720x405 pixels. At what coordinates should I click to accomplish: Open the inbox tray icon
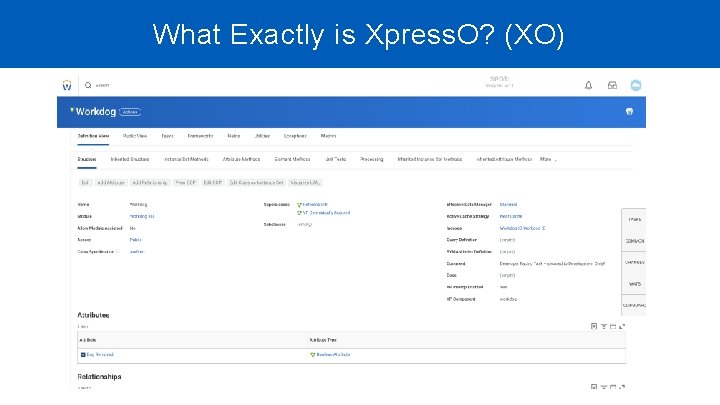[x=612, y=85]
